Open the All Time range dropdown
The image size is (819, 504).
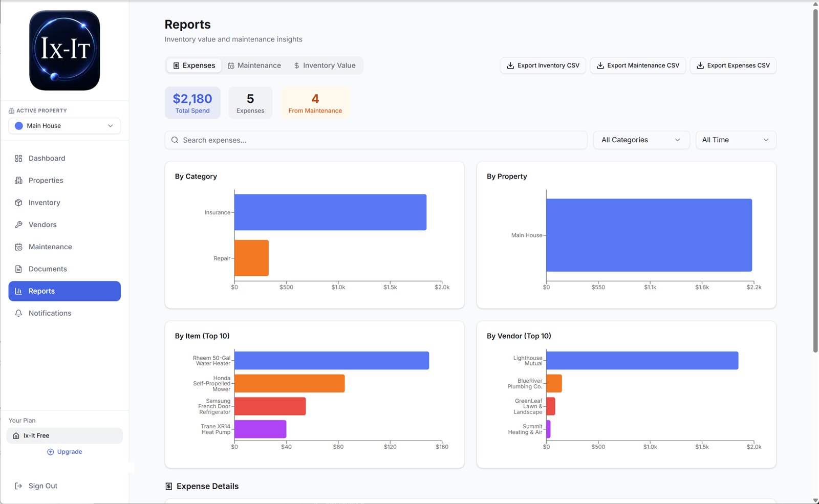(736, 140)
